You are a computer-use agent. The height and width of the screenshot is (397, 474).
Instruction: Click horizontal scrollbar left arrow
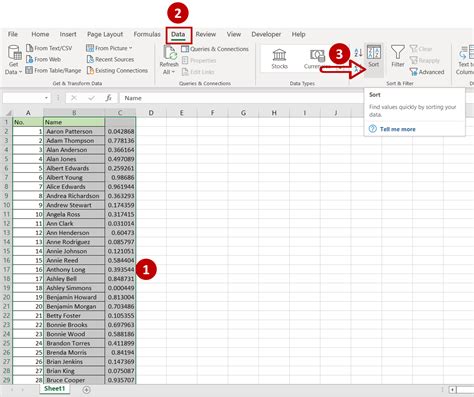pyautogui.click(x=452, y=389)
